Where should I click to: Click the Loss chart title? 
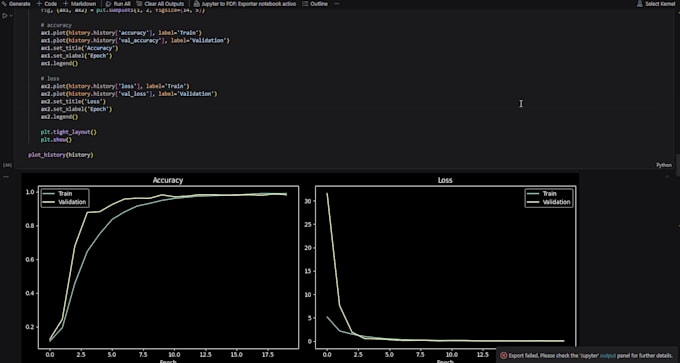[x=445, y=180]
